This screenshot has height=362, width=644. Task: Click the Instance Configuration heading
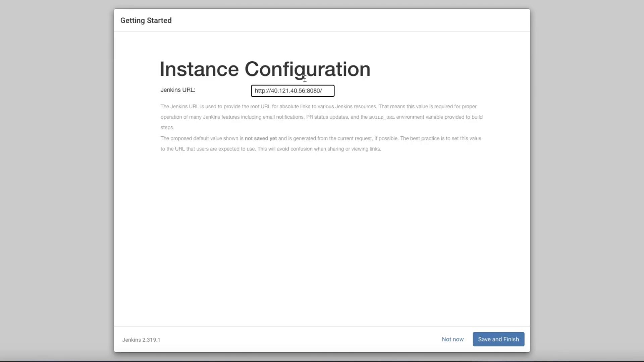pos(265,69)
